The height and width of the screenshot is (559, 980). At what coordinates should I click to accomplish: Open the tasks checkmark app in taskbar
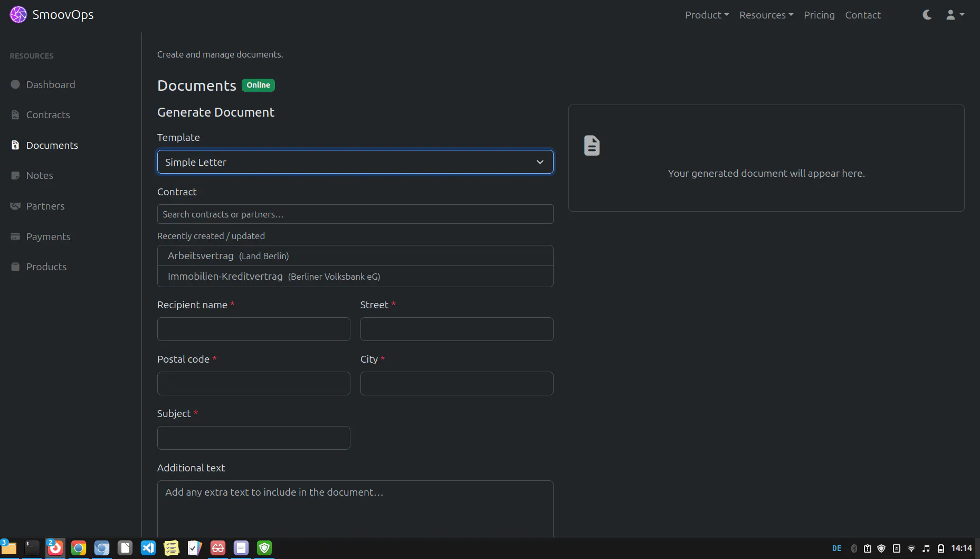tap(195, 548)
